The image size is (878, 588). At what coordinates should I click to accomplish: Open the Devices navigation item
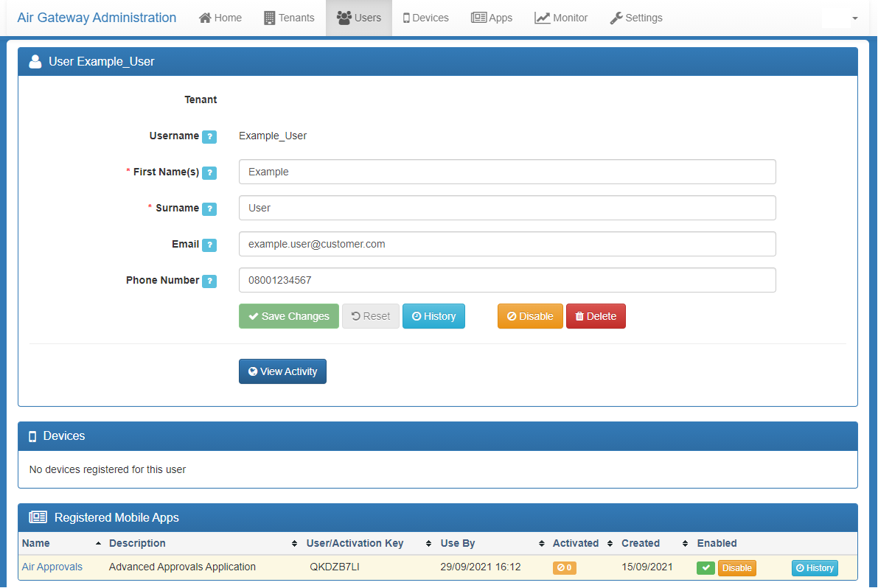coord(425,18)
